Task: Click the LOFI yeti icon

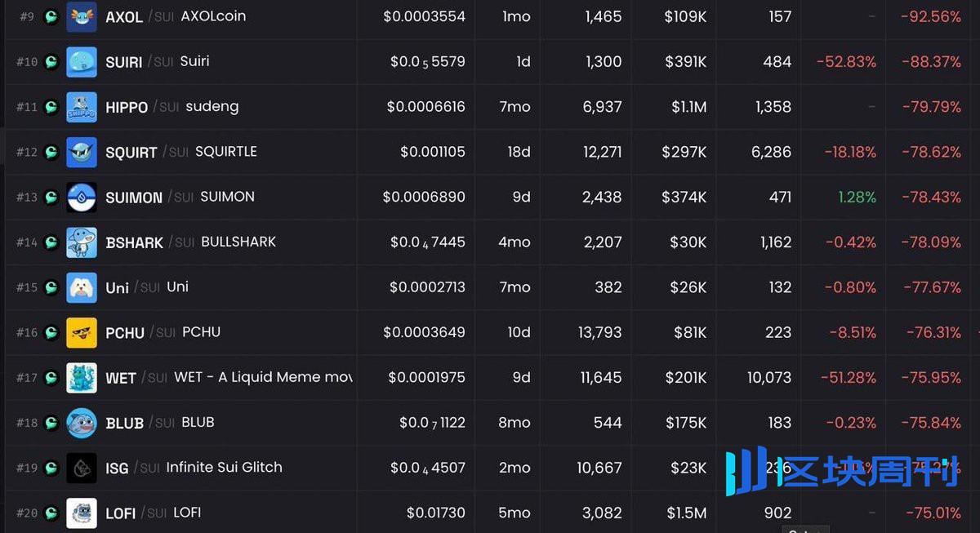Action: [82, 513]
